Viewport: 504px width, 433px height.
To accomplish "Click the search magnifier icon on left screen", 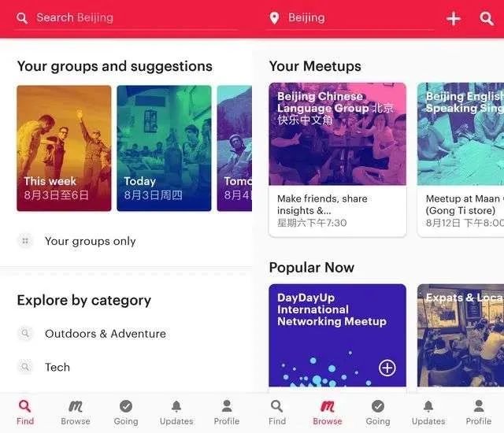I will point(22,18).
